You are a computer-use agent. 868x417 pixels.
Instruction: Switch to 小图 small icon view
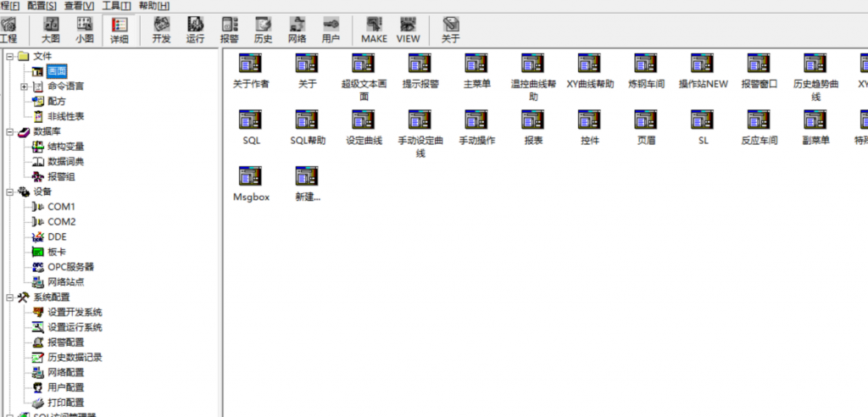(x=85, y=29)
